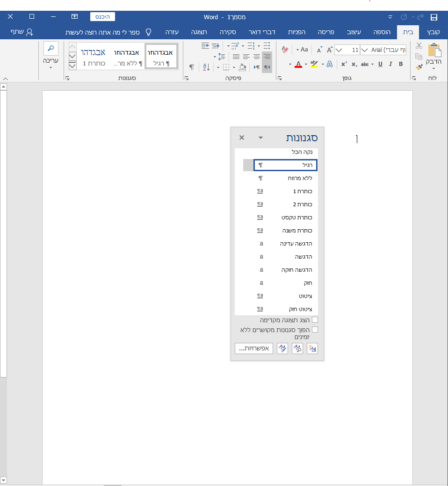448x486 pixels.
Task: Apply strikethrough formatting
Action: (365, 64)
